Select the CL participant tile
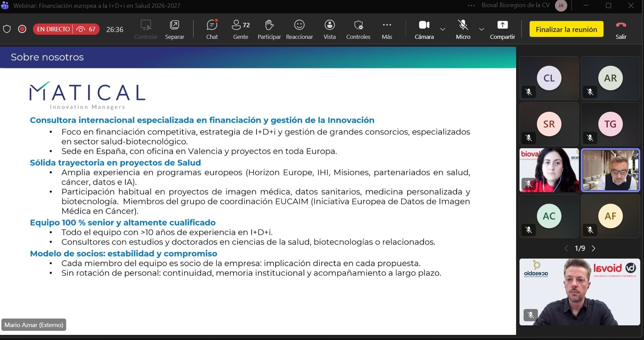The width and height of the screenshot is (644, 340). 549,78
